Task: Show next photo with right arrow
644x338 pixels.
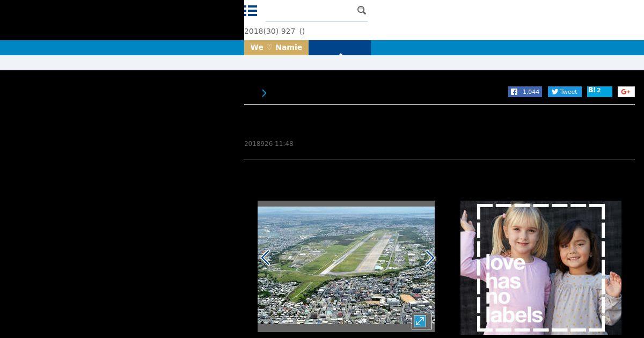Action: click(x=430, y=258)
